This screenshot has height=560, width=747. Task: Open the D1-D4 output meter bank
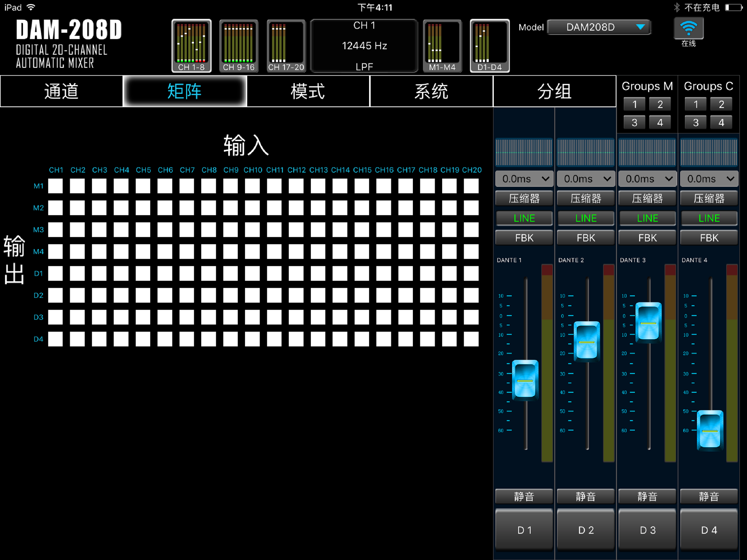pyautogui.click(x=490, y=46)
